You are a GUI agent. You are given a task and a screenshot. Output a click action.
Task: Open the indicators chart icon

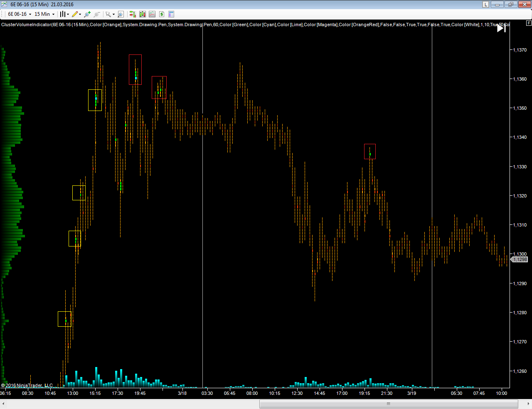[152, 14]
